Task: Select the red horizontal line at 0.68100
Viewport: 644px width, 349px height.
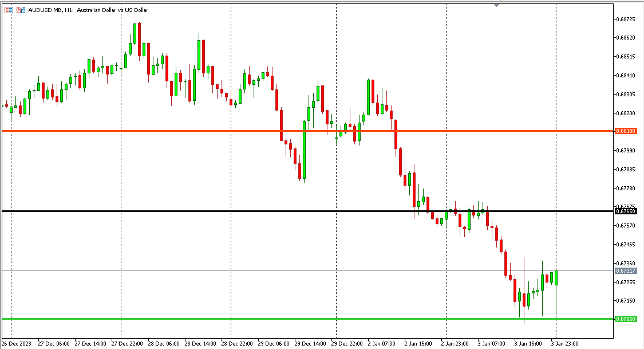Action: (x=172, y=131)
